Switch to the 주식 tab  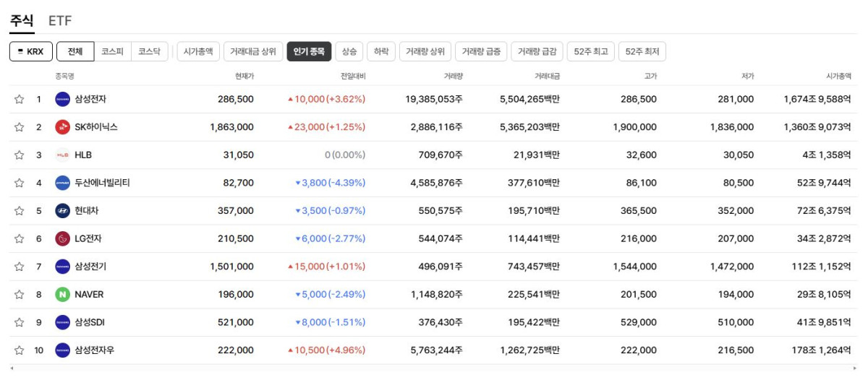pos(22,20)
